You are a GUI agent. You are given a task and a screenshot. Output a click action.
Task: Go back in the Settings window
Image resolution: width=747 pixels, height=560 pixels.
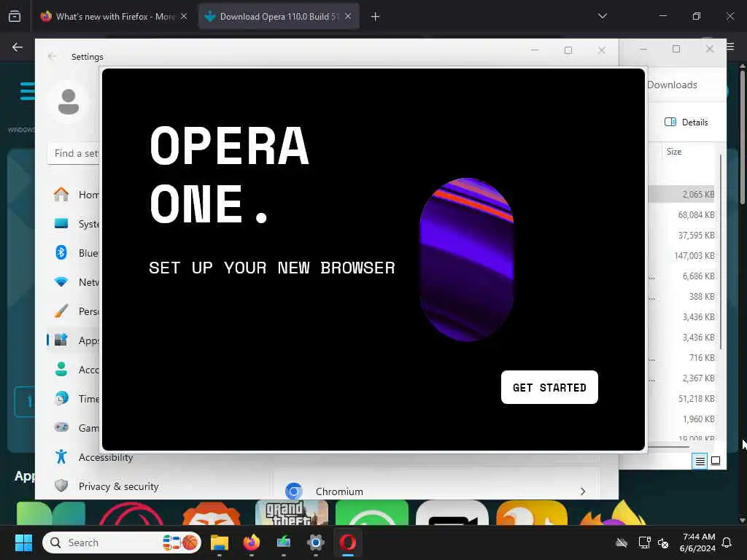(x=52, y=56)
